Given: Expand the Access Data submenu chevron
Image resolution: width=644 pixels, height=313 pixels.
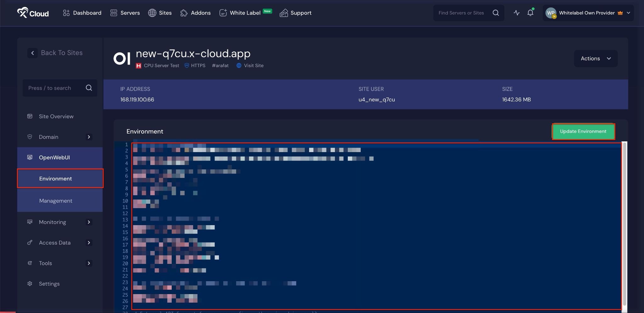Looking at the screenshot, I should point(89,243).
